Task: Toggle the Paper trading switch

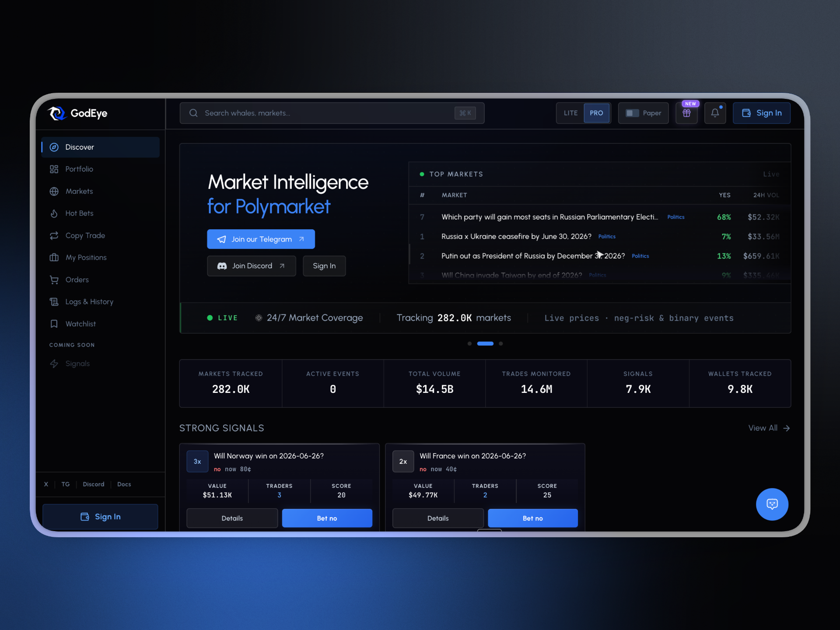Action: pos(632,113)
